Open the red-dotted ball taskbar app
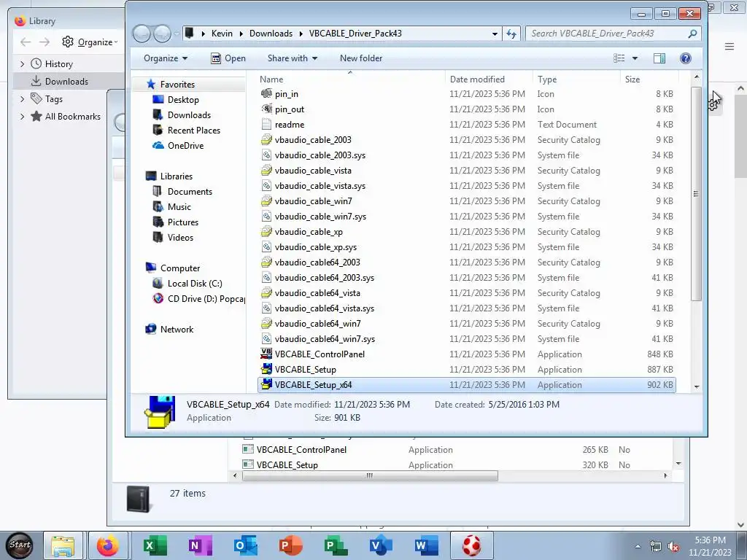This screenshot has width=747, height=560. [472, 545]
